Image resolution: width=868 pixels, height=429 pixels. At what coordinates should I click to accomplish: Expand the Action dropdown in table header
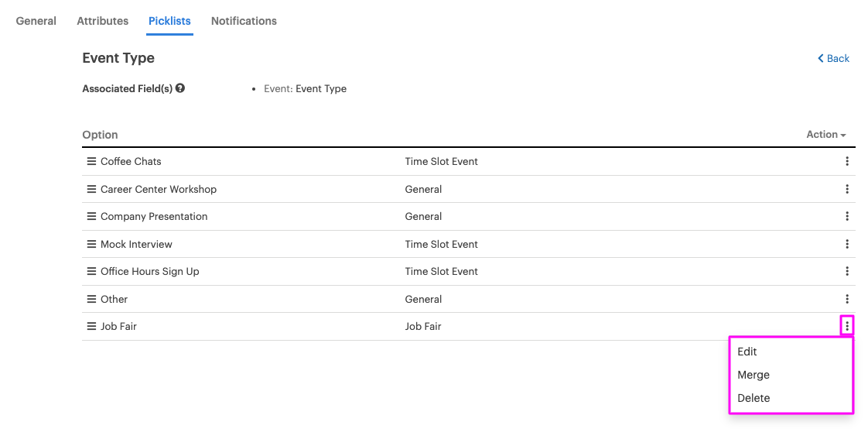coord(826,135)
